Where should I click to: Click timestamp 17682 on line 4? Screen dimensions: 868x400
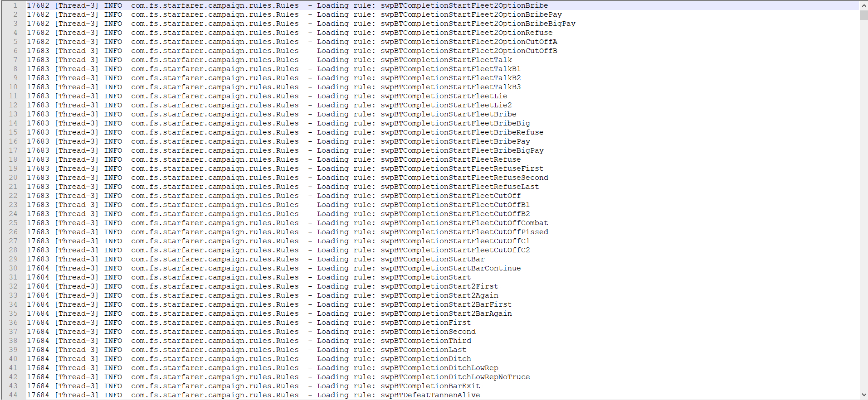point(38,33)
